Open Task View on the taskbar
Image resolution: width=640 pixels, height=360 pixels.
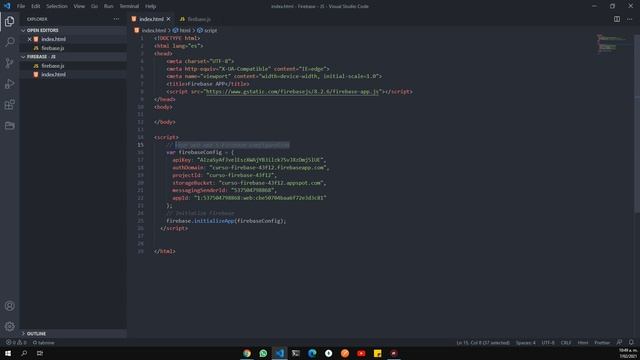click(40, 353)
